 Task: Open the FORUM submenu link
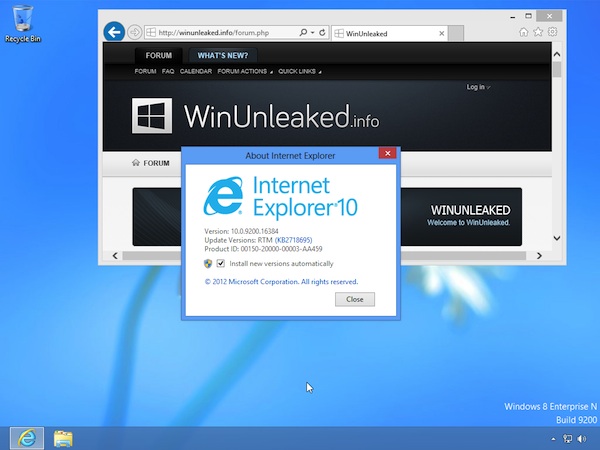pos(145,71)
